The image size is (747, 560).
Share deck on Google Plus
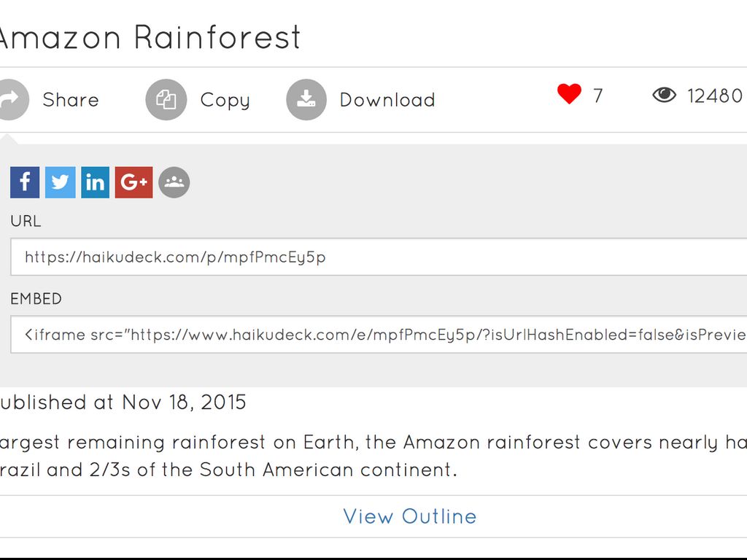point(133,182)
